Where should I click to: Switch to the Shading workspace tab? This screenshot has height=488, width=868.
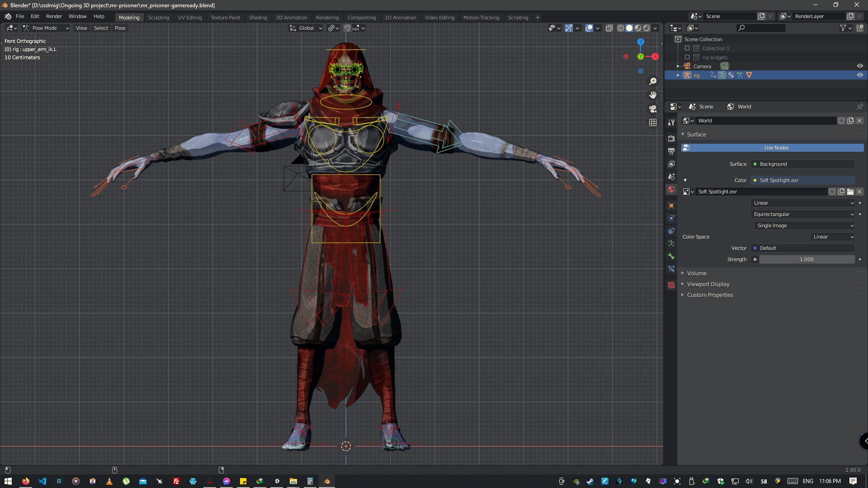(x=258, y=18)
